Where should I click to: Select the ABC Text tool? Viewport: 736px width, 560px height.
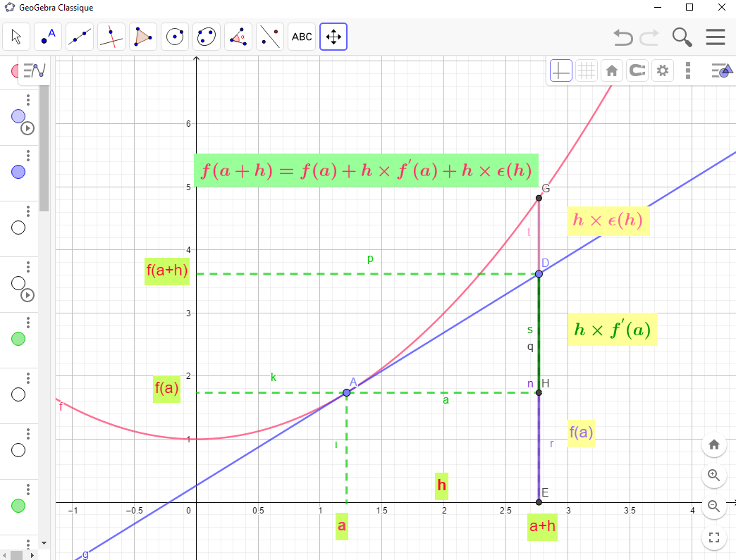(x=301, y=37)
